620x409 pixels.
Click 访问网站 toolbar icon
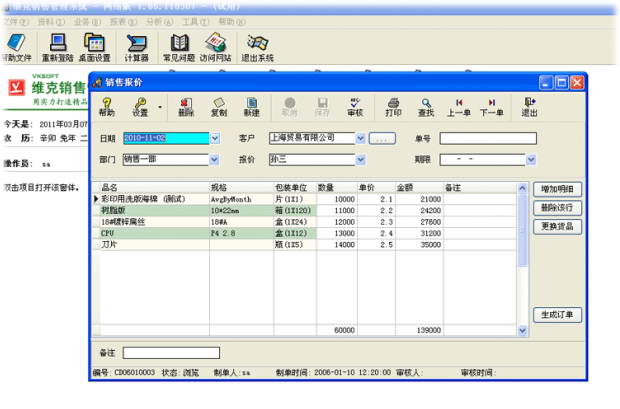[215, 47]
